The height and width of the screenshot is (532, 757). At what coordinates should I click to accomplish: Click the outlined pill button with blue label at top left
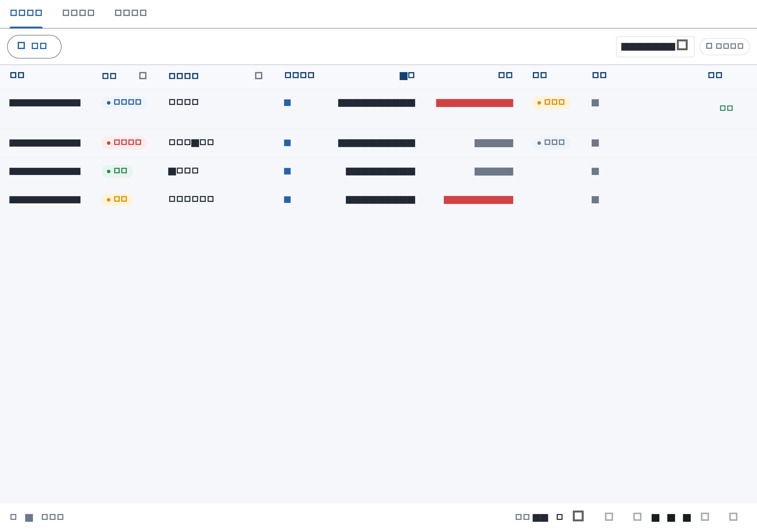pyautogui.click(x=34, y=47)
